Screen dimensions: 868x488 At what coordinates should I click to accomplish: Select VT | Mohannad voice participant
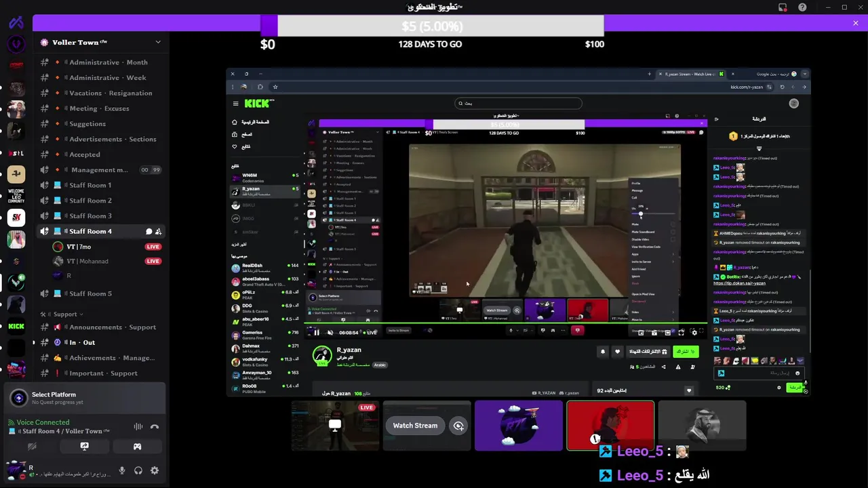point(107,261)
